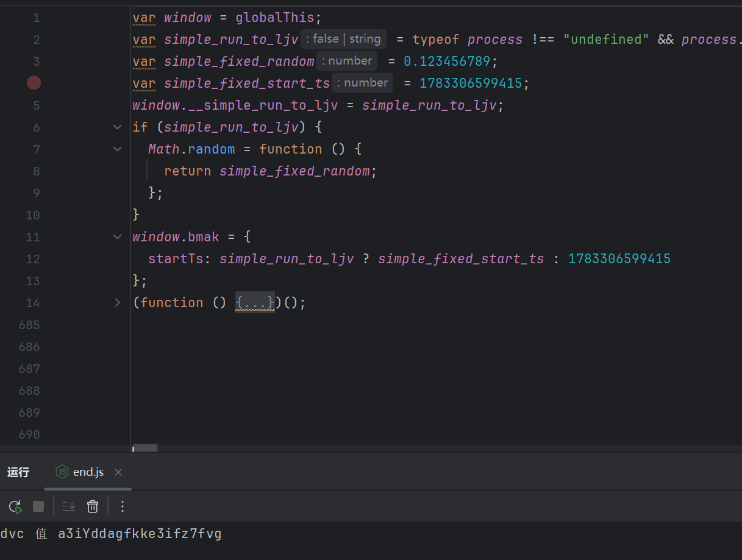Click the number hint after simple_fixed_random
This screenshot has width=742, height=560.
coord(347,61)
